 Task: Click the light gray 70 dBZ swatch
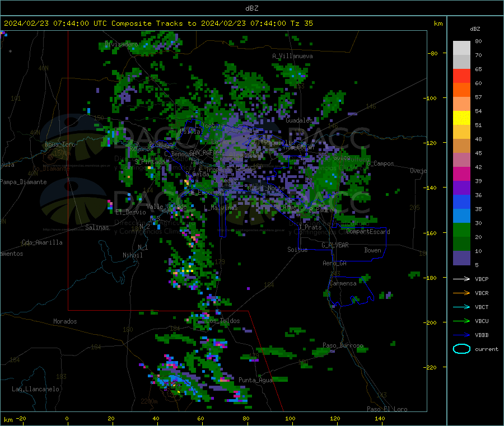(461, 48)
